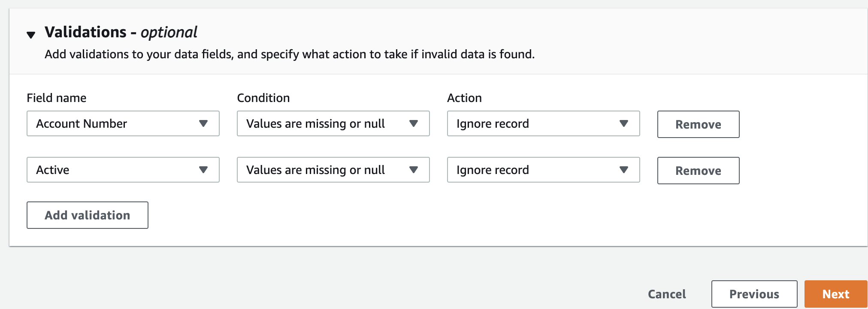The height and width of the screenshot is (309, 868).
Task: Click arrow icon of first row's Condition dropdown
Action: (x=414, y=123)
